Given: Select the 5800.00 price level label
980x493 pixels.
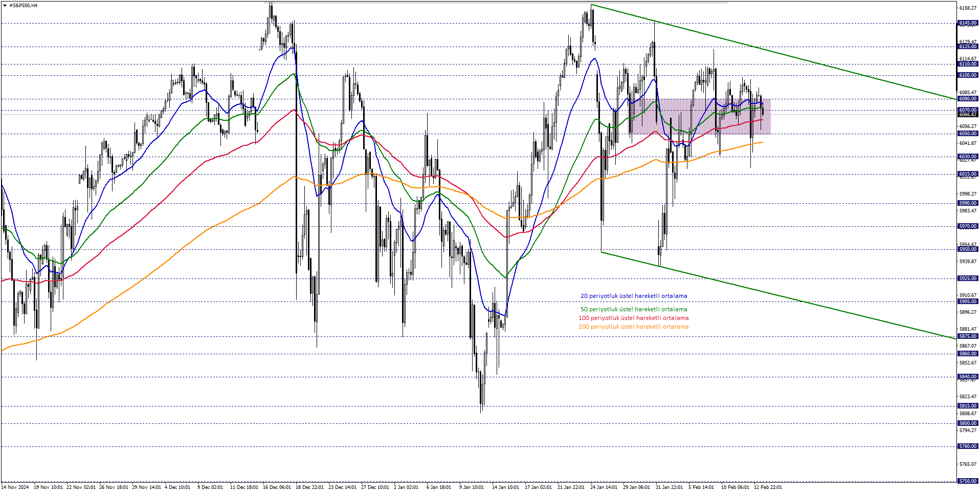Looking at the screenshot, I should (x=968, y=423).
